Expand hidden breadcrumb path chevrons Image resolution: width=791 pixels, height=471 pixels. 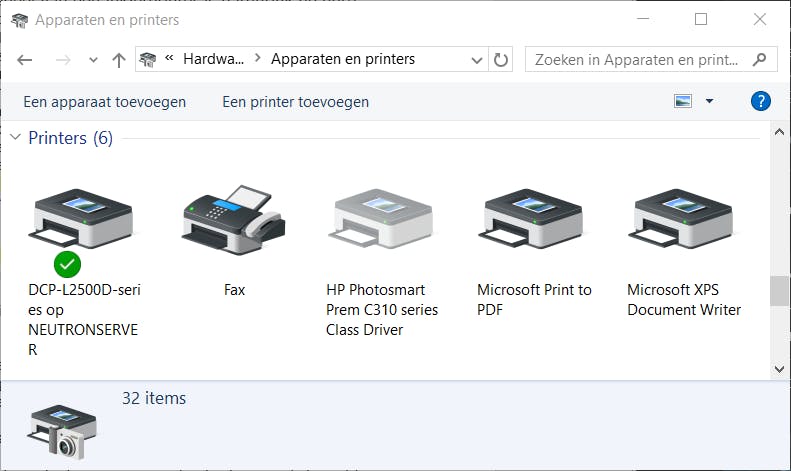tap(170, 58)
